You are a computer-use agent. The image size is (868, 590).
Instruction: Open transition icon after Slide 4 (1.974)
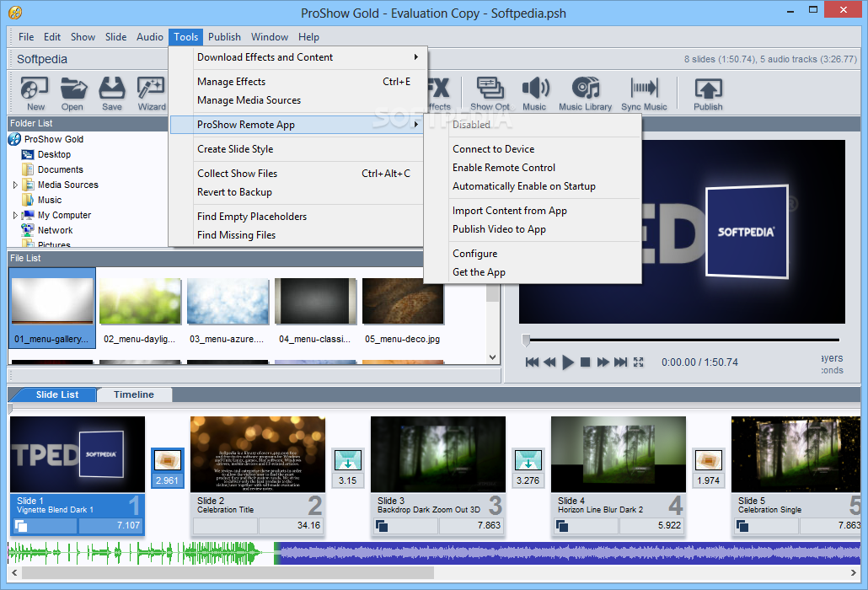709,460
